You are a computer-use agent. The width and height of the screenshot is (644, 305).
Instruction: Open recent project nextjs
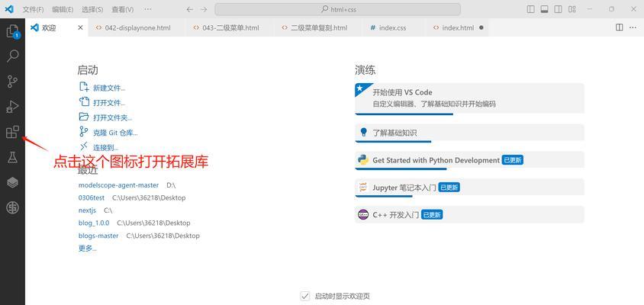point(87,210)
